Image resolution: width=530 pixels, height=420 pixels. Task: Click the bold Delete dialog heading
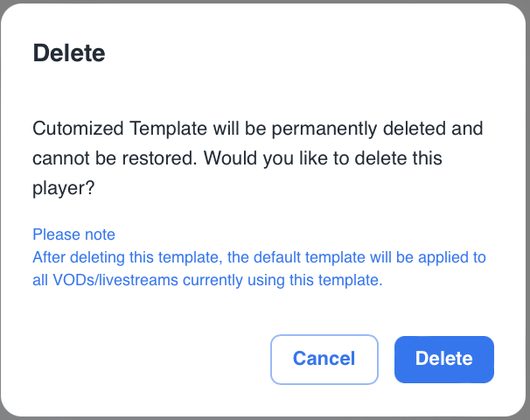point(69,53)
